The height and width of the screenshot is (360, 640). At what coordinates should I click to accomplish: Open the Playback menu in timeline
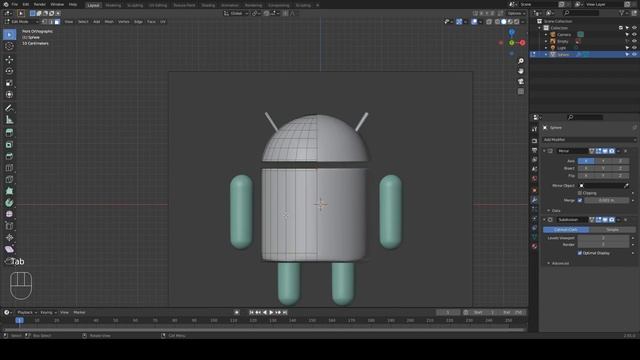click(27, 312)
